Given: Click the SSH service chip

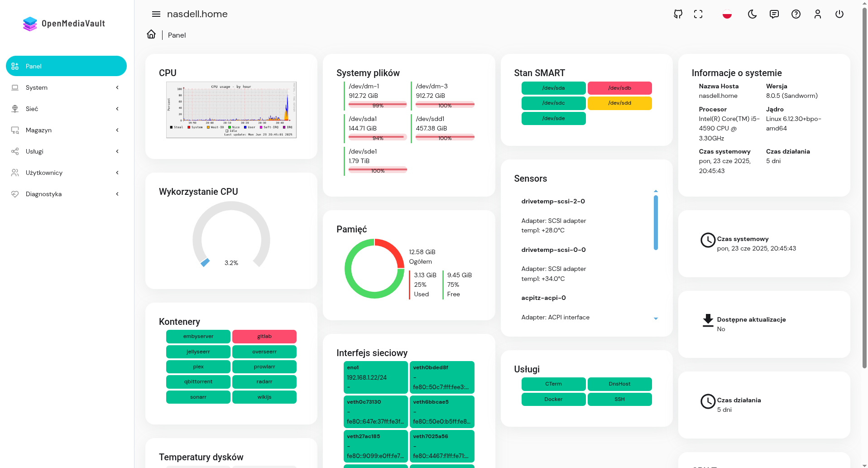Looking at the screenshot, I should pos(619,399).
